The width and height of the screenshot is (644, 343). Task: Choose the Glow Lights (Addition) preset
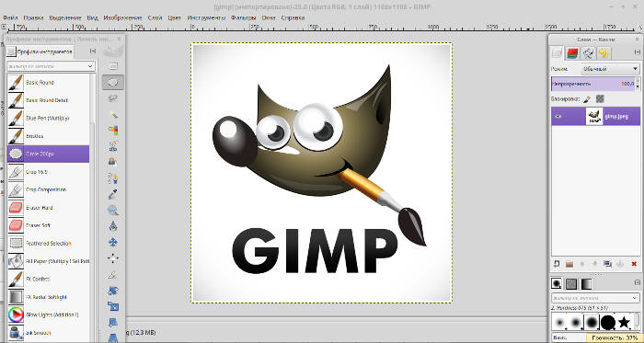48,314
